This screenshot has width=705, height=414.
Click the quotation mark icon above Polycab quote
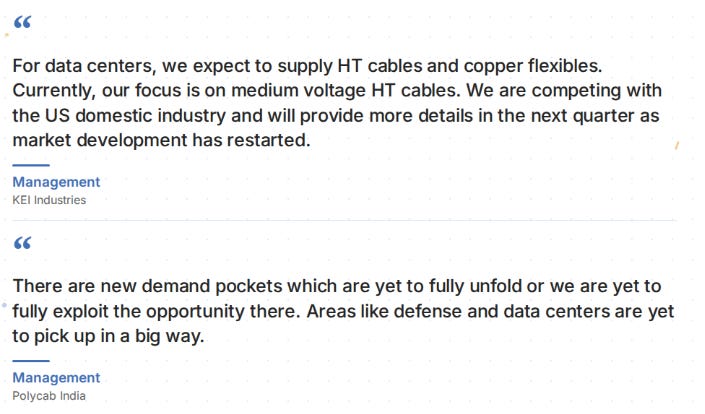[x=22, y=243]
